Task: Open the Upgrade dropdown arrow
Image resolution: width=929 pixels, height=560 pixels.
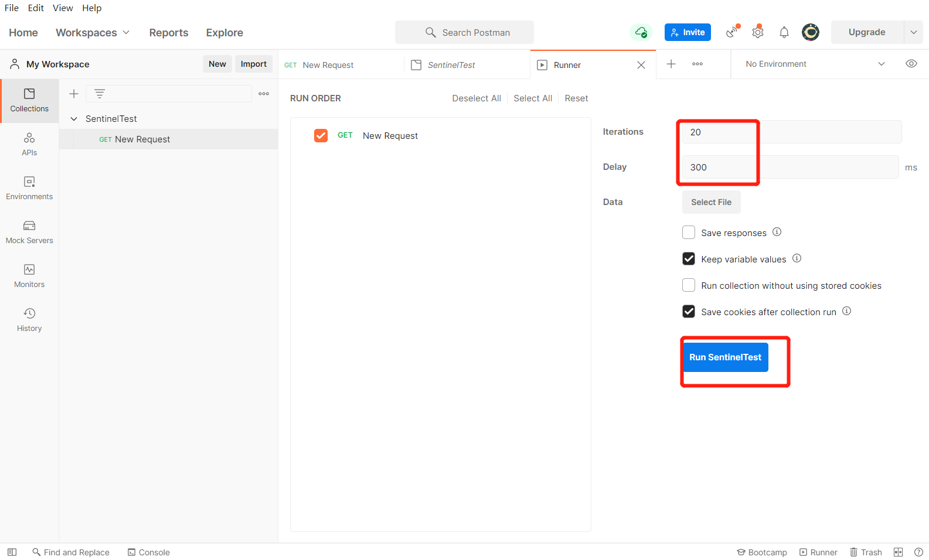Action: coord(913,32)
